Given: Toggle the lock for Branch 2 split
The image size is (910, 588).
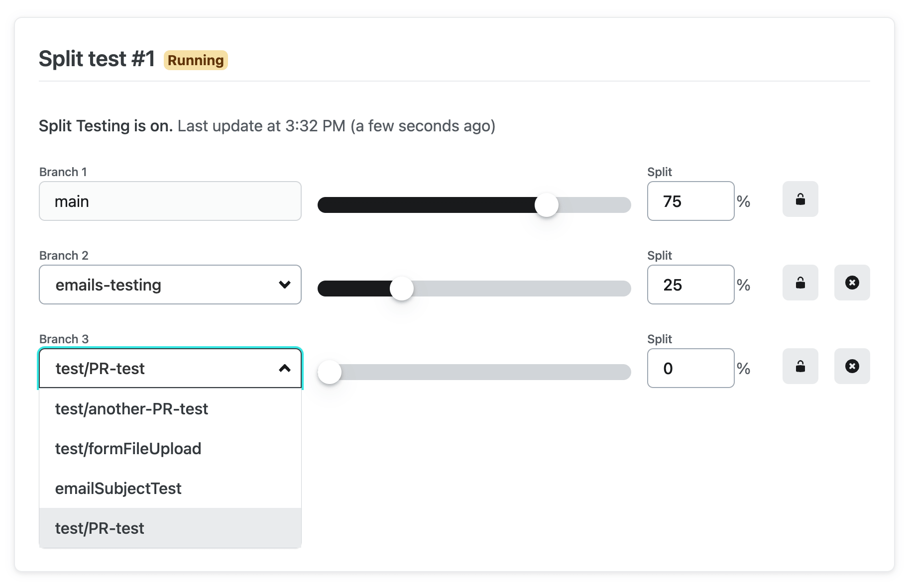Looking at the screenshot, I should 800,283.
